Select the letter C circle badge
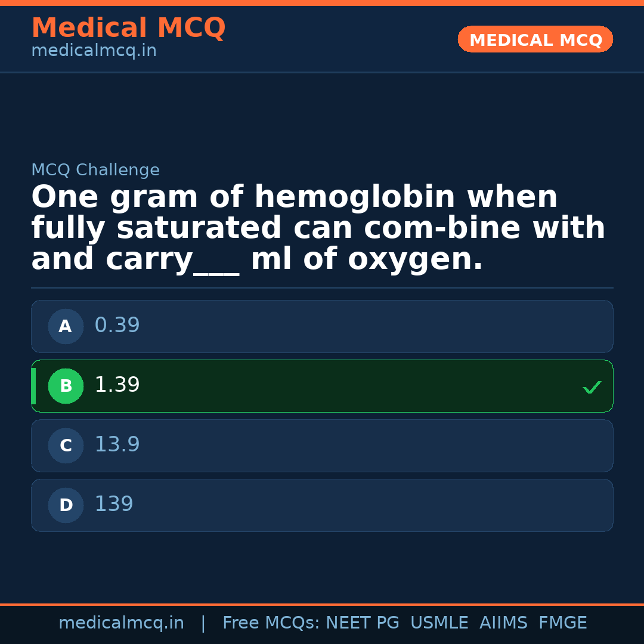 click(x=66, y=445)
